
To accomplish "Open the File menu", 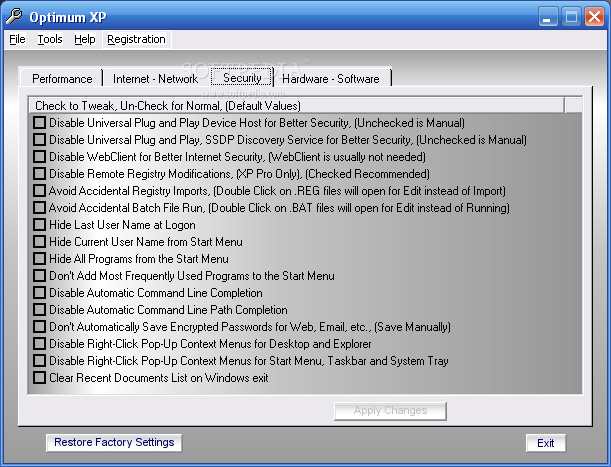I will pos(17,39).
